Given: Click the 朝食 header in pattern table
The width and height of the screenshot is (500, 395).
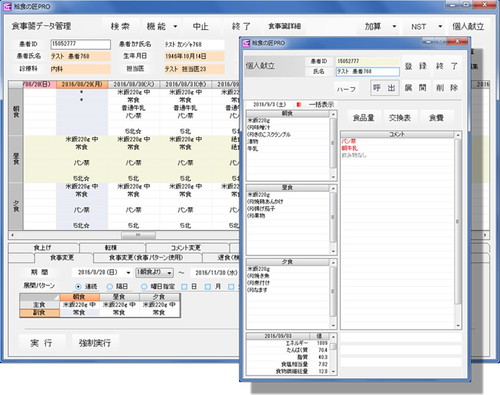Looking at the screenshot, I should pyautogui.click(x=79, y=297).
